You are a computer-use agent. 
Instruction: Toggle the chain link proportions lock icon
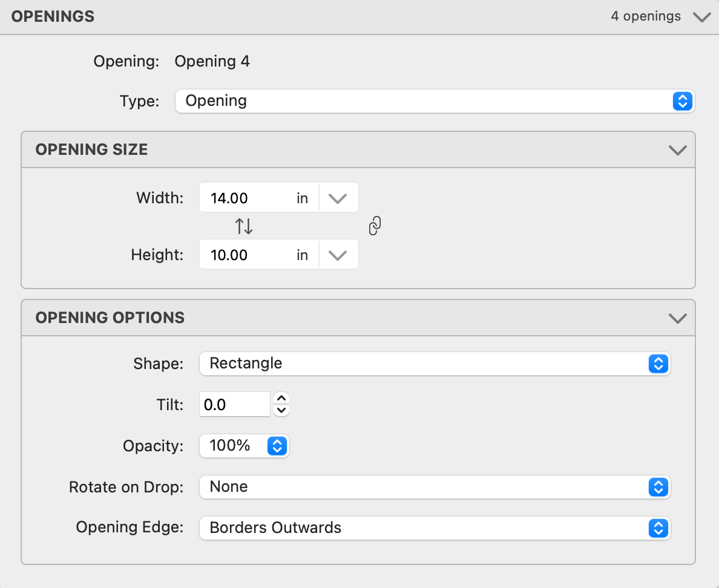point(375,226)
